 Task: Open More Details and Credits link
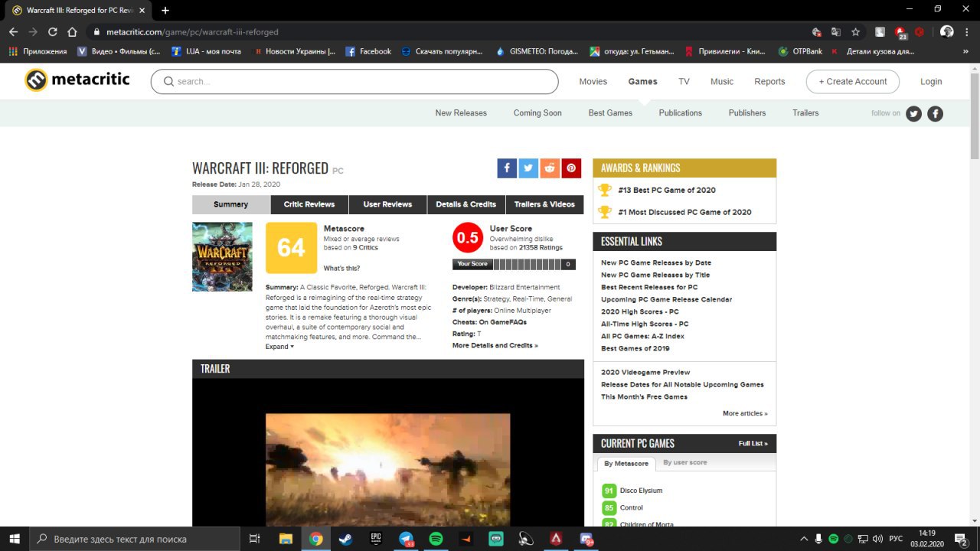coord(495,345)
